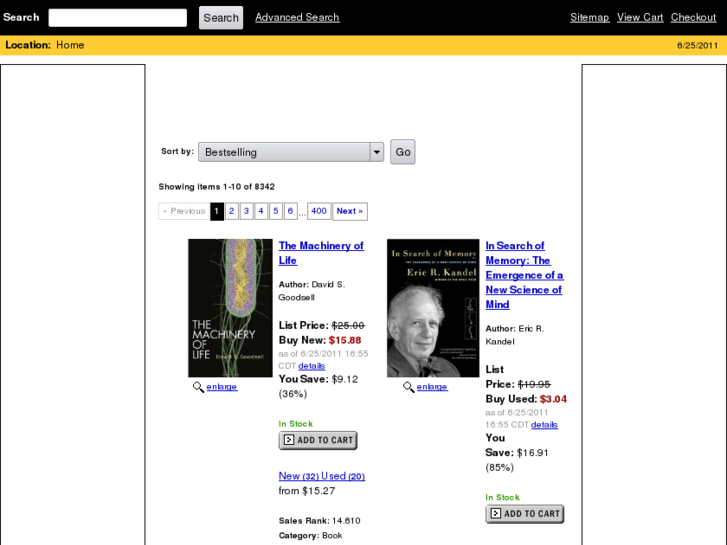Click the 'Showing items 1-10 of 8342' text

tap(217, 186)
